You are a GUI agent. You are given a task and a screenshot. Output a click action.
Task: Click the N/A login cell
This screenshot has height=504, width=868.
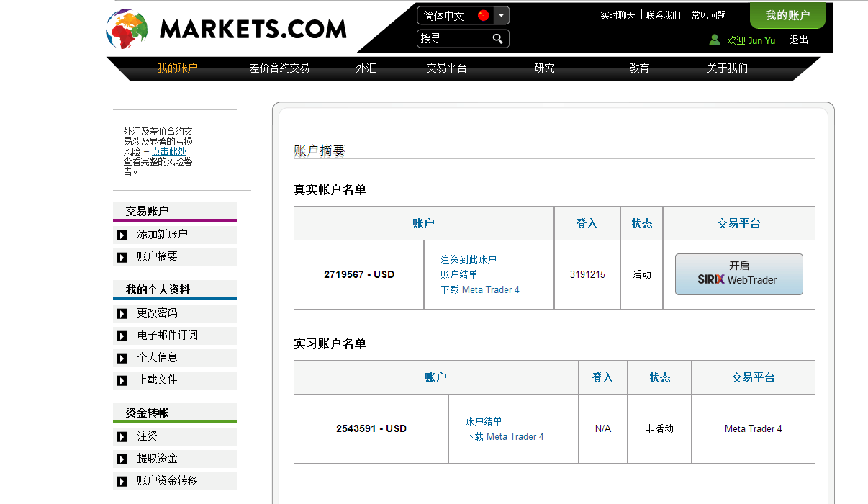tap(603, 429)
